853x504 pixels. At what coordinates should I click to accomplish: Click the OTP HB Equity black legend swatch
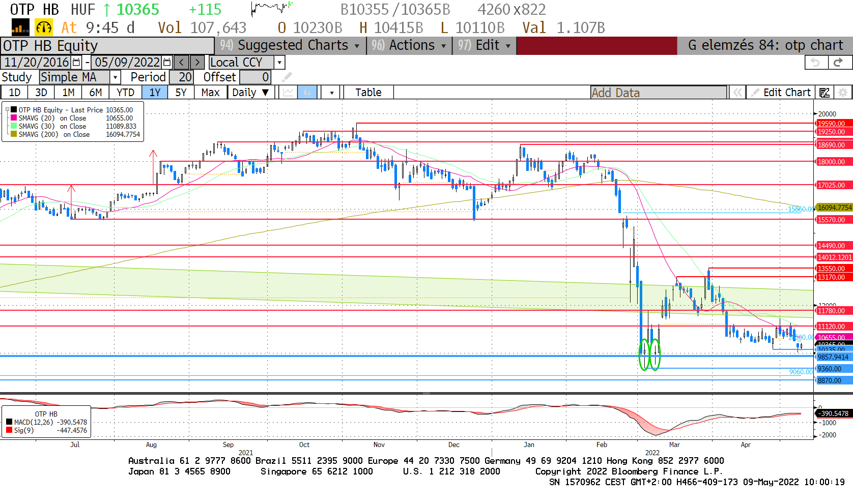[14, 110]
